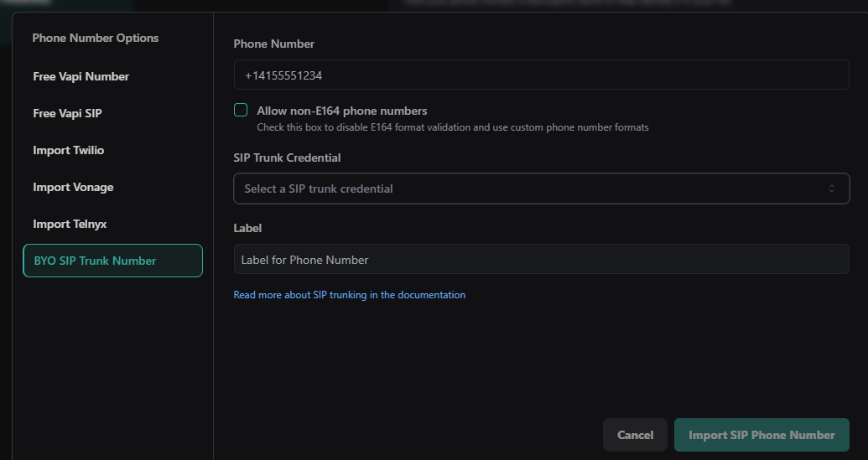Click the up-down chevron icon in credential selector
868x460 pixels.
click(x=832, y=189)
